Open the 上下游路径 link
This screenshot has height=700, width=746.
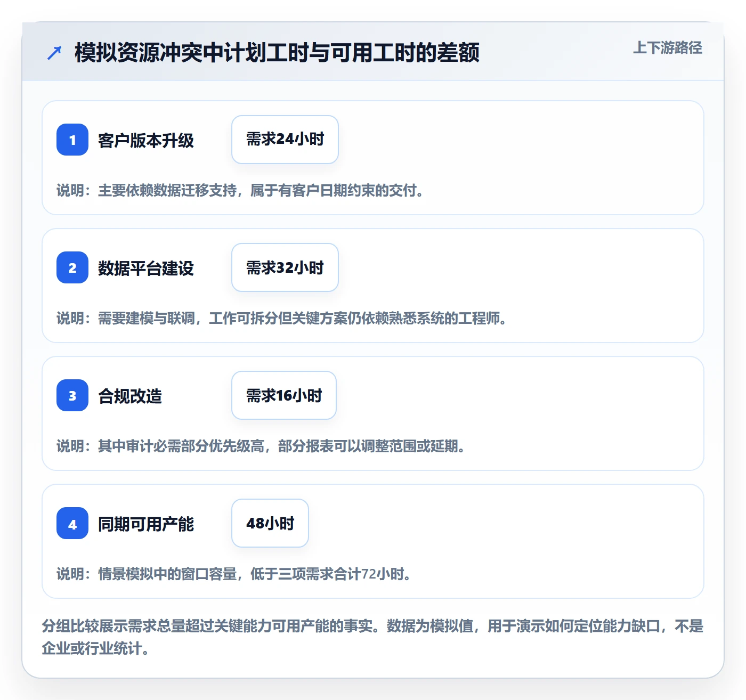pyautogui.click(x=667, y=47)
